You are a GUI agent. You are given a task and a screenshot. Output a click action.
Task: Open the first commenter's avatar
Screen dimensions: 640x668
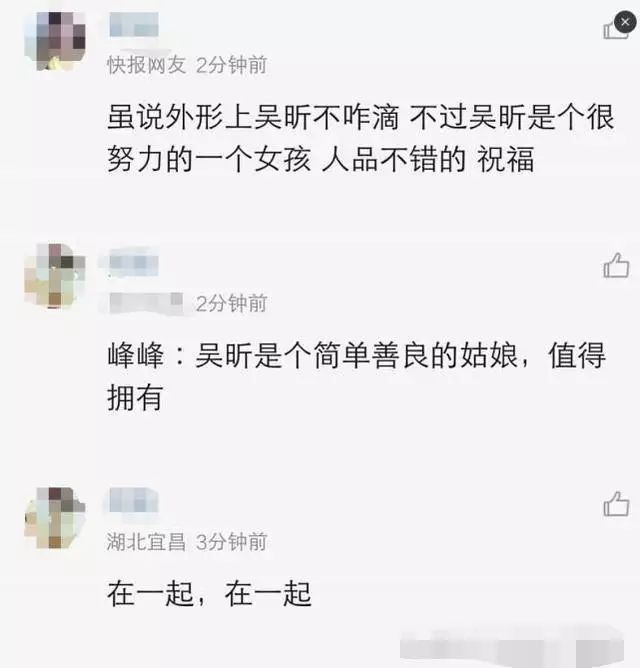[x=55, y=40]
